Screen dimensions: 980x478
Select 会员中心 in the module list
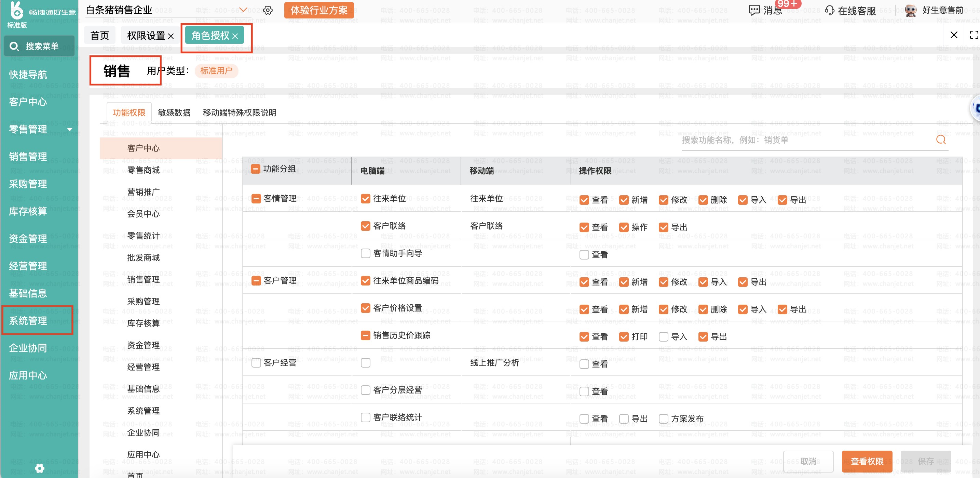(x=143, y=214)
